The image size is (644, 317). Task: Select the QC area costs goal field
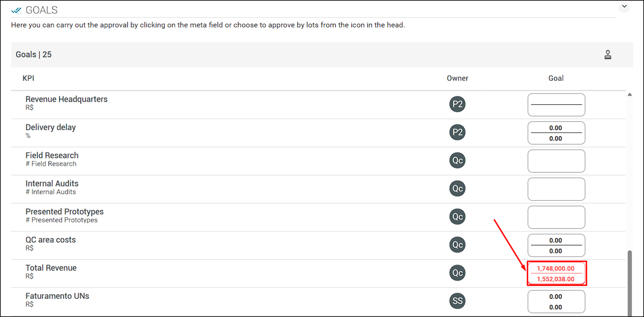point(556,245)
